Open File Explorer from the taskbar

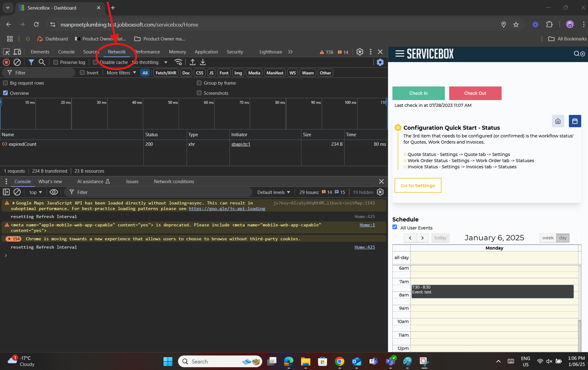(x=305, y=361)
